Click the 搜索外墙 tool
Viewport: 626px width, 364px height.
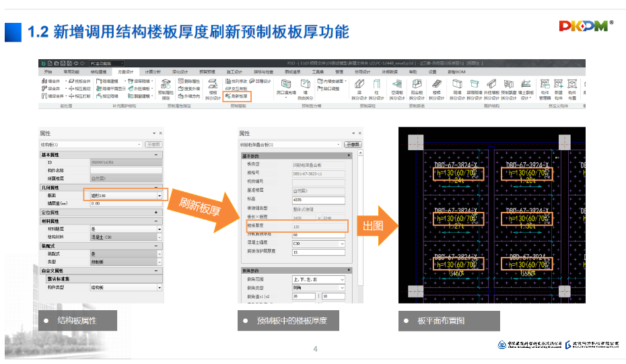[x=189, y=89]
